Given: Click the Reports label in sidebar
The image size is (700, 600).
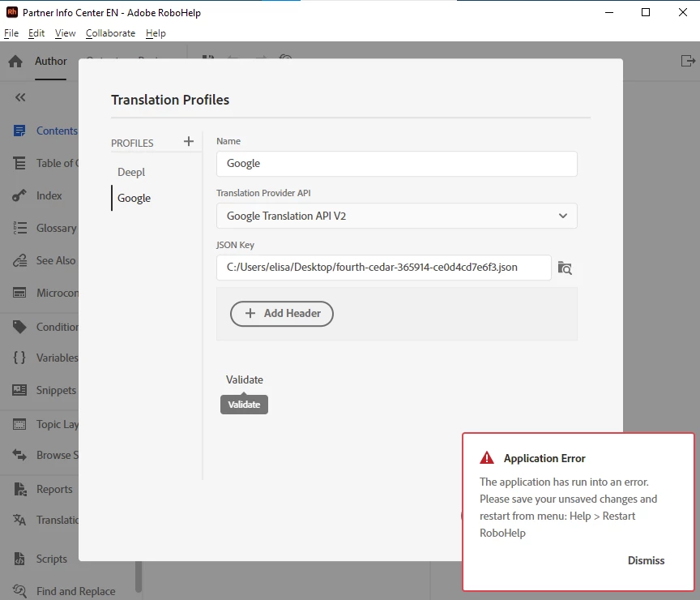Looking at the screenshot, I should tap(54, 489).
